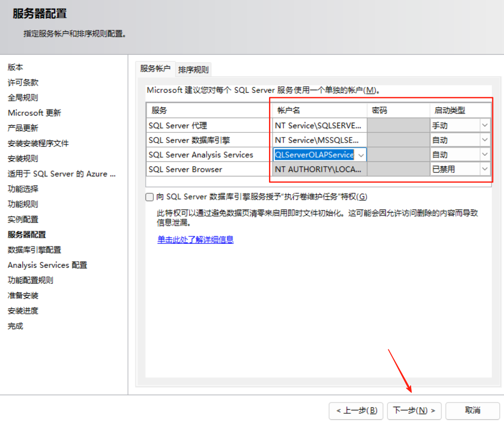Select Analysis Services 配置 step in sidebar
The width and height of the screenshot is (504, 424).
click(48, 265)
